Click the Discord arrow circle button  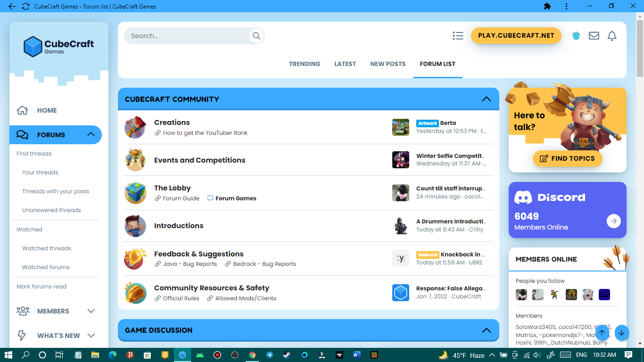click(613, 221)
